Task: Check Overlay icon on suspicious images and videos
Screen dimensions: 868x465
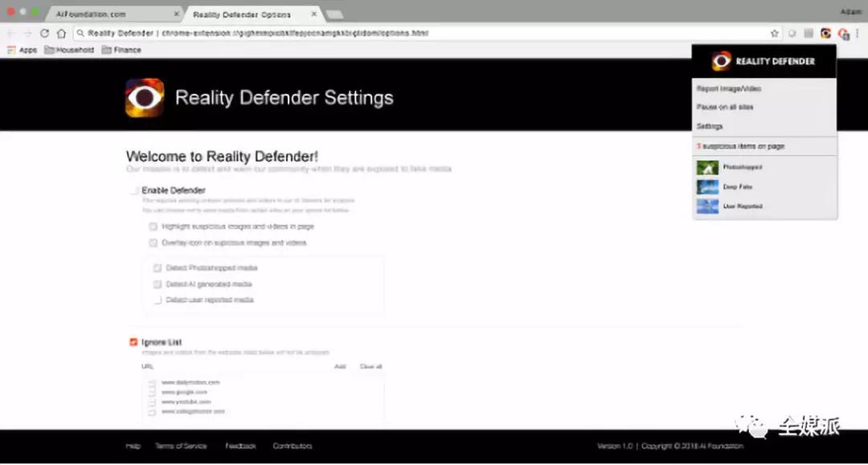Action: pos(153,243)
